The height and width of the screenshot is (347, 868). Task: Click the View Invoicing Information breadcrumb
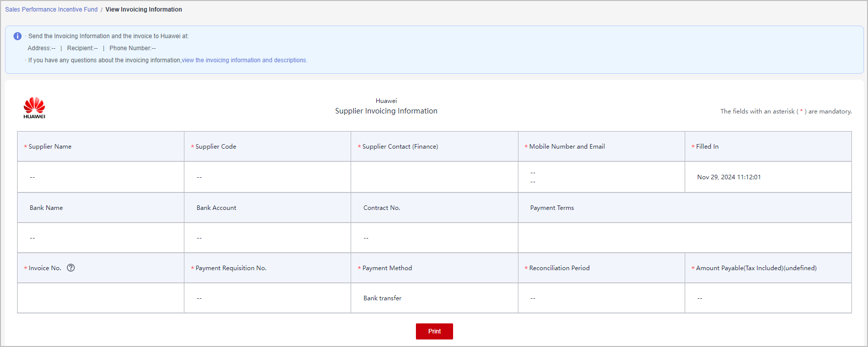click(x=144, y=10)
